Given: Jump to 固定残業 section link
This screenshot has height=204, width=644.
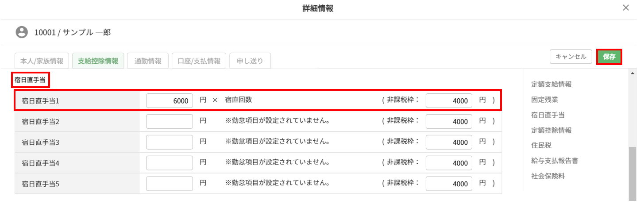Looking at the screenshot, I should (544, 100).
